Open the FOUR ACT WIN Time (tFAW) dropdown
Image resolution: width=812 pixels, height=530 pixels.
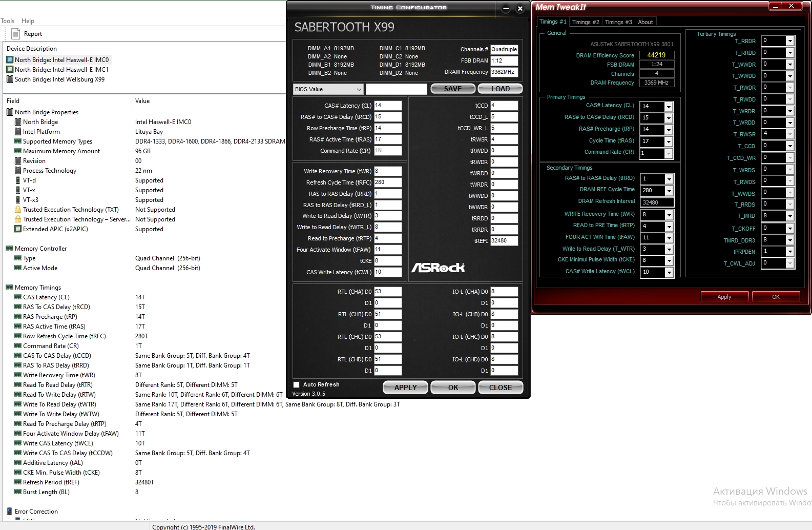click(x=669, y=238)
